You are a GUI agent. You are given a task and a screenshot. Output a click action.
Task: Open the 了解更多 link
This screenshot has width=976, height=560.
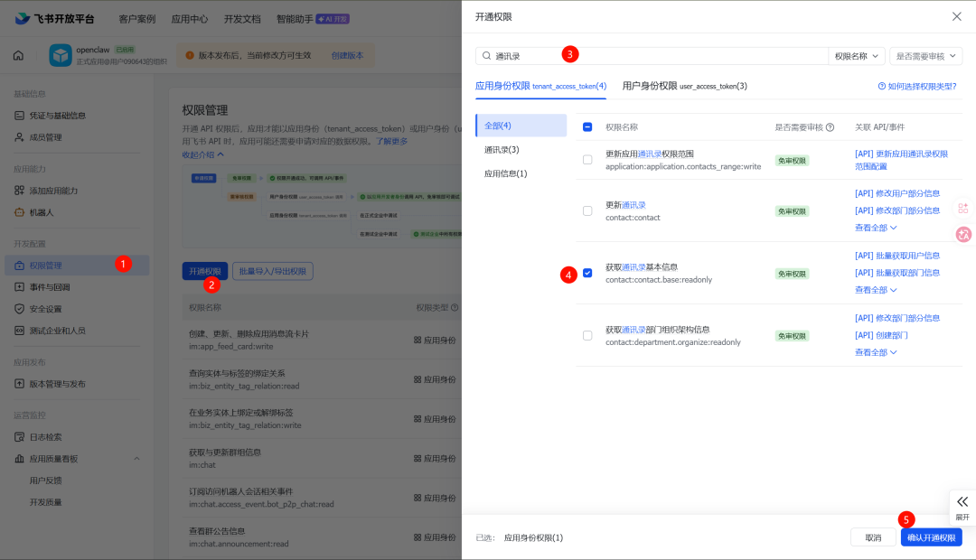coord(391,142)
